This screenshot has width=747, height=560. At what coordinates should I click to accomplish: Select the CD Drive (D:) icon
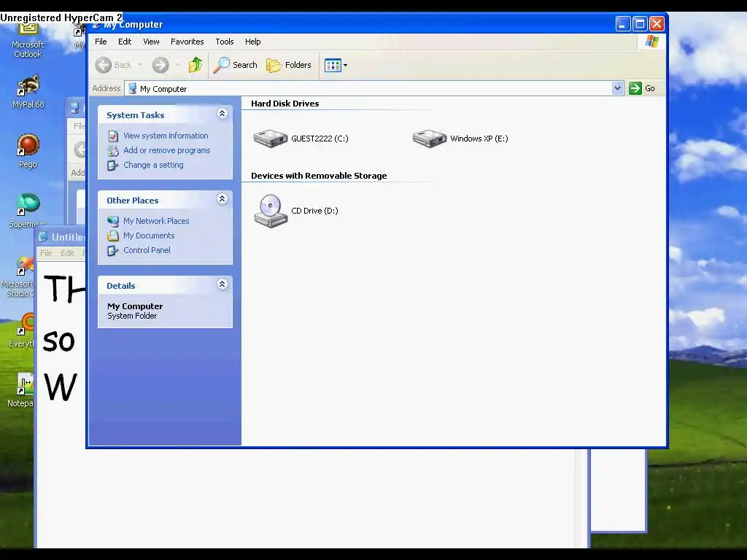(271, 211)
